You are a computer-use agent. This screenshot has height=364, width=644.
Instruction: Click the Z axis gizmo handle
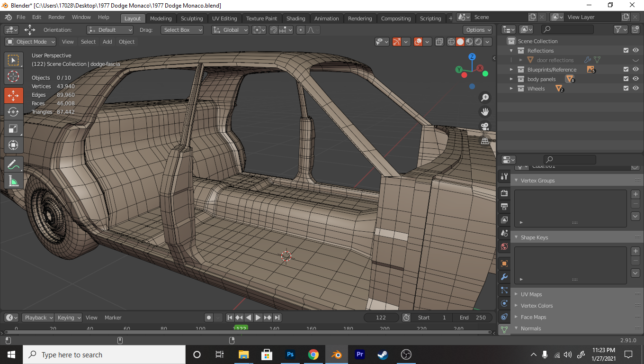pos(472,57)
